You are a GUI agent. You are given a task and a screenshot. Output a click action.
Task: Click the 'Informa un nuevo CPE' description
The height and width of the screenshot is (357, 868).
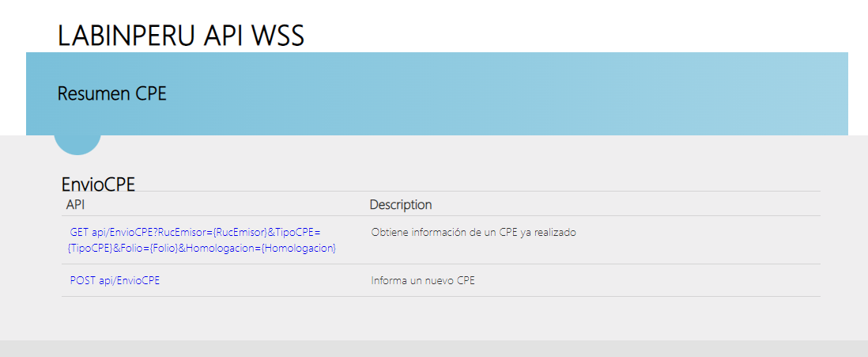pos(423,280)
